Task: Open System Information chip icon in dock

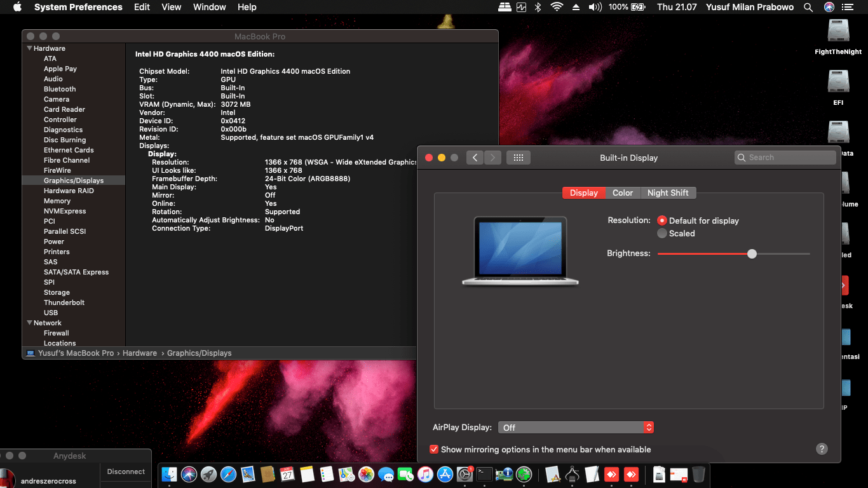Action: click(504, 474)
